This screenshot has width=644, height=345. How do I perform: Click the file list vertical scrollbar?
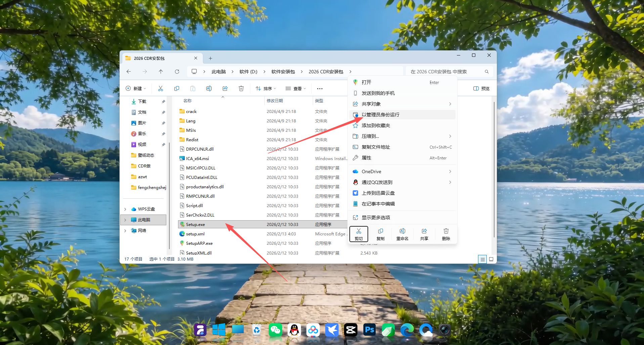click(494, 170)
